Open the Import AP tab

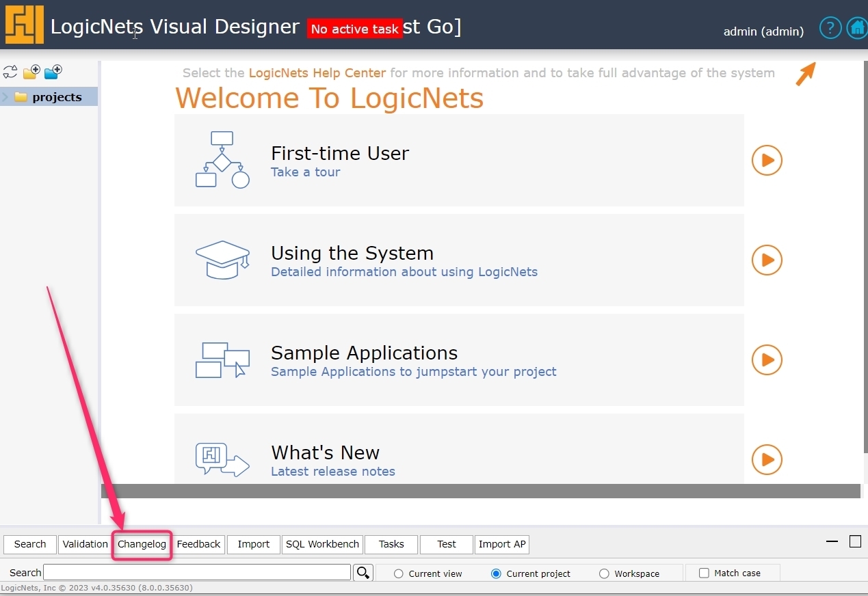pyautogui.click(x=502, y=544)
